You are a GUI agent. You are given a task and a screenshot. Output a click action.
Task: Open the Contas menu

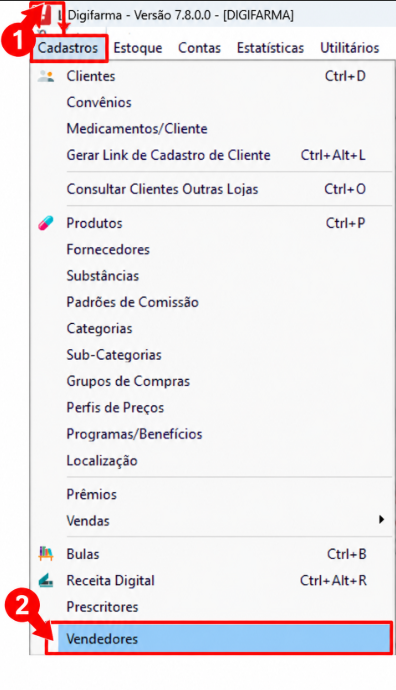point(199,48)
